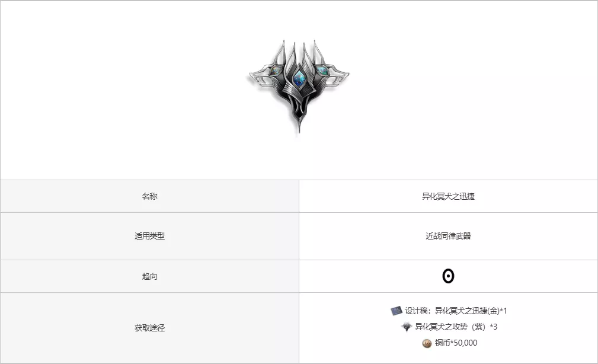Image resolution: width=598 pixels, height=364 pixels.
Task: Click the right gem on the emblem
Action: [322, 71]
